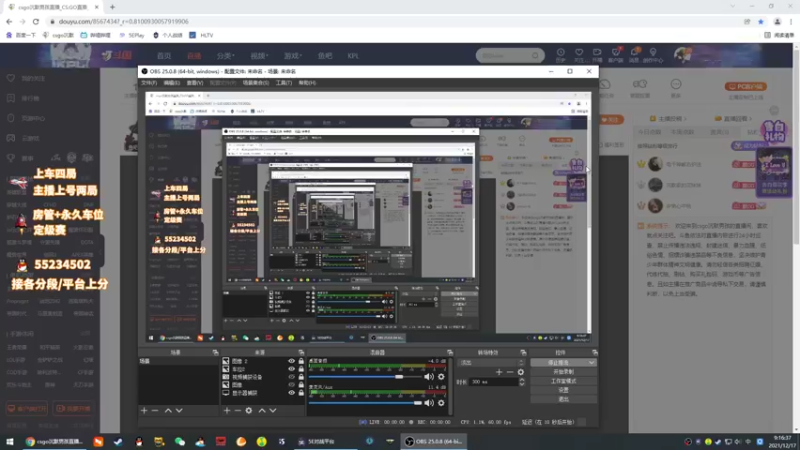Go to Douyu 首页 link
Image resolution: width=800 pixels, height=450 pixels.
164,56
